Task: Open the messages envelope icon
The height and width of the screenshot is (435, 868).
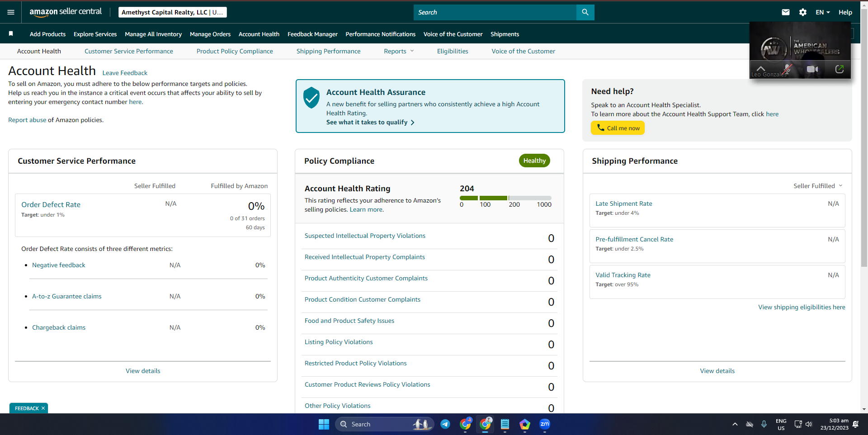Action: tap(786, 12)
